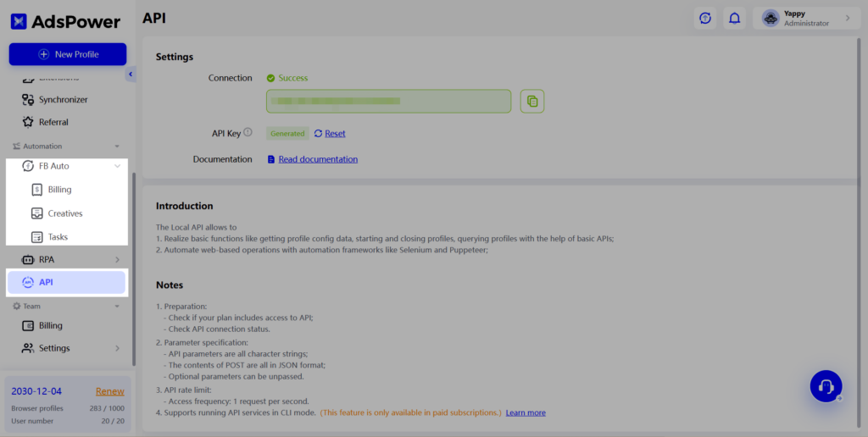This screenshot has width=868, height=437.
Task: Click the Tasks list icon
Action: click(36, 237)
